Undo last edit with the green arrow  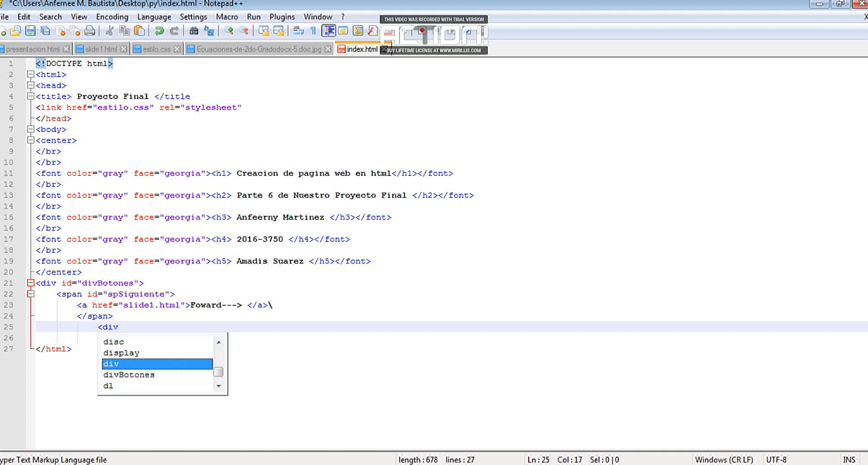pyautogui.click(x=159, y=31)
